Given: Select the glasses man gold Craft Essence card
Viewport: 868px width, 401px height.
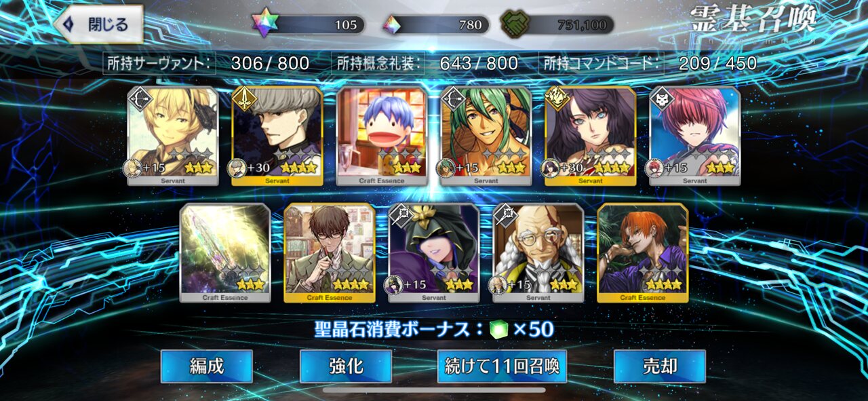Looking at the screenshot, I should pyautogui.click(x=330, y=252).
